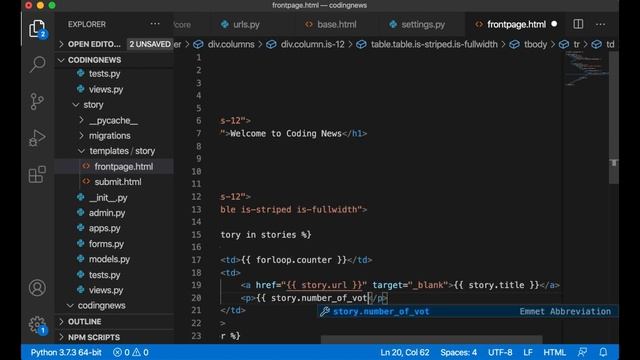This screenshot has width=640, height=360.
Task: Click the errors and warnings count
Action: click(131, 352)
